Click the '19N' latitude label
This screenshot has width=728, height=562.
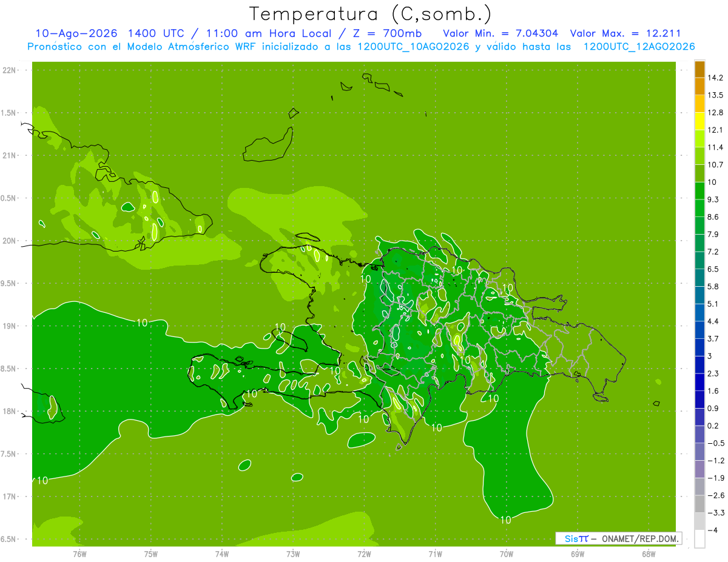tap(9, 326)
